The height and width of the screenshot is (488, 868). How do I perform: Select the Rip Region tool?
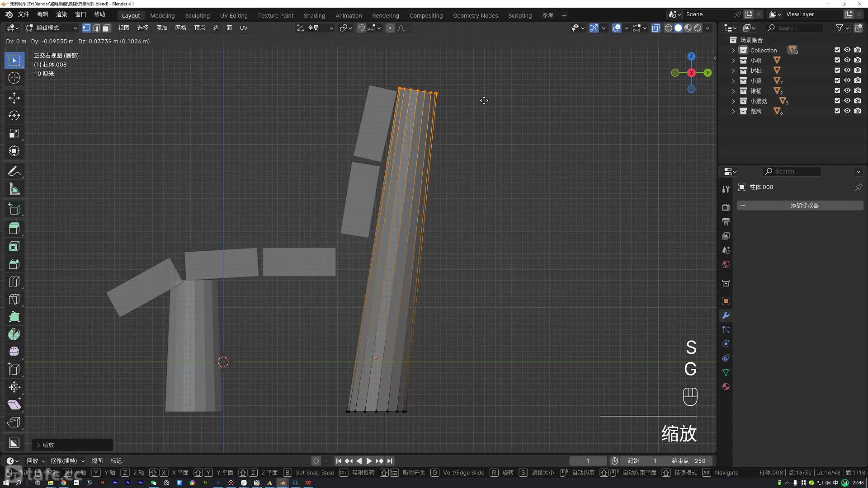[x=14, y=422]
